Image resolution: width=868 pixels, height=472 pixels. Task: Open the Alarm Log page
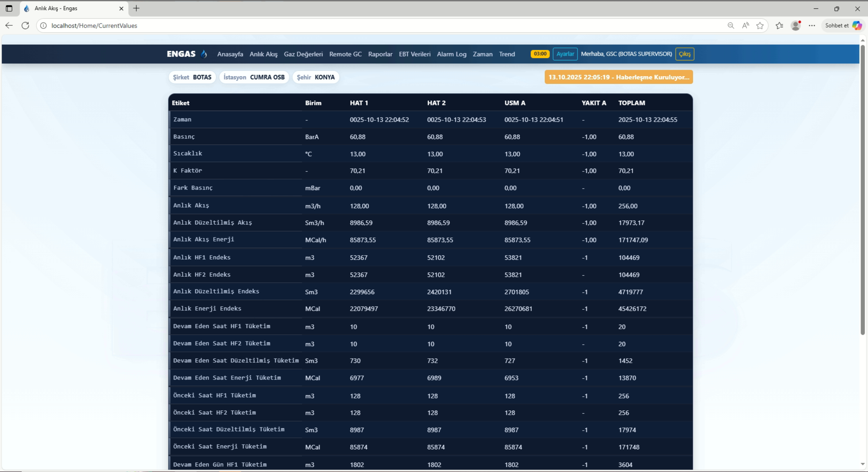coord(452,54)
